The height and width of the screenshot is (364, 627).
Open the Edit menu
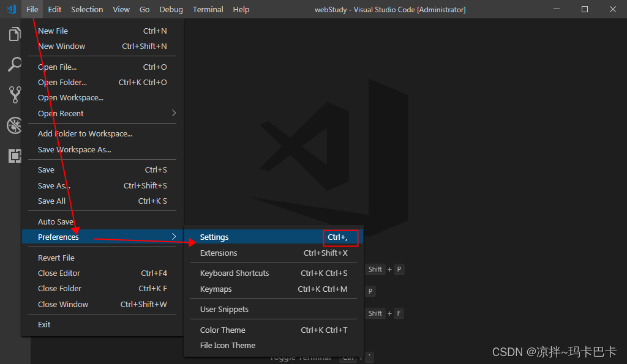54,9
